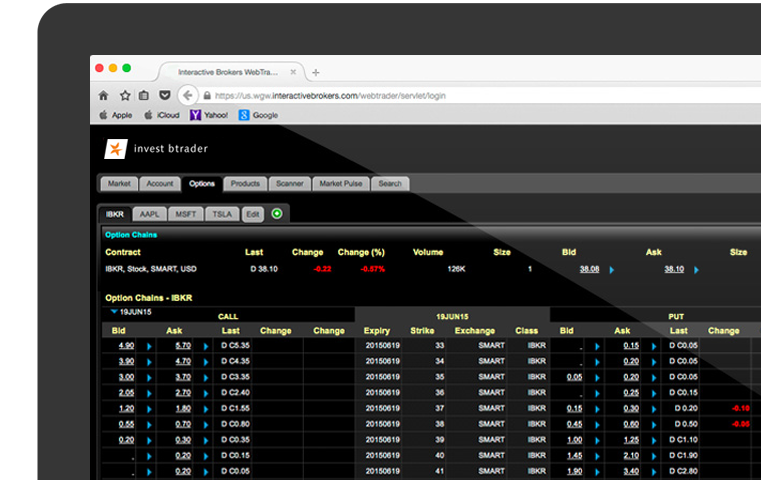Image resolution: width=761 pixels, height=480 pixels.
Task: Close the Interactive Brokers WebTrader tab
Action: 293,72
